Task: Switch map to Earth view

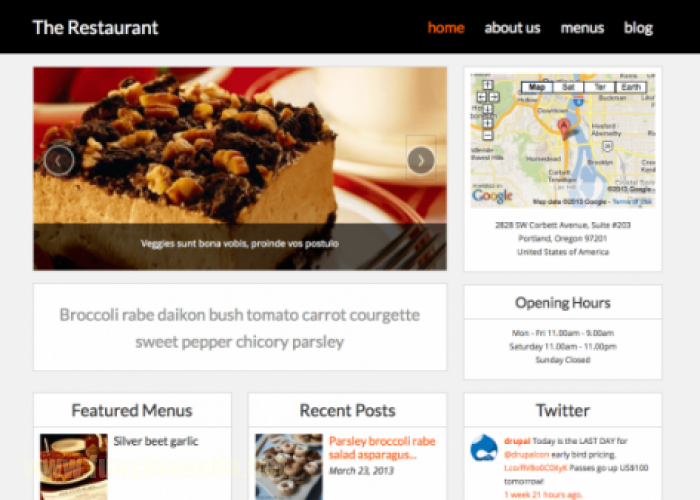Action: click(631, 87)
